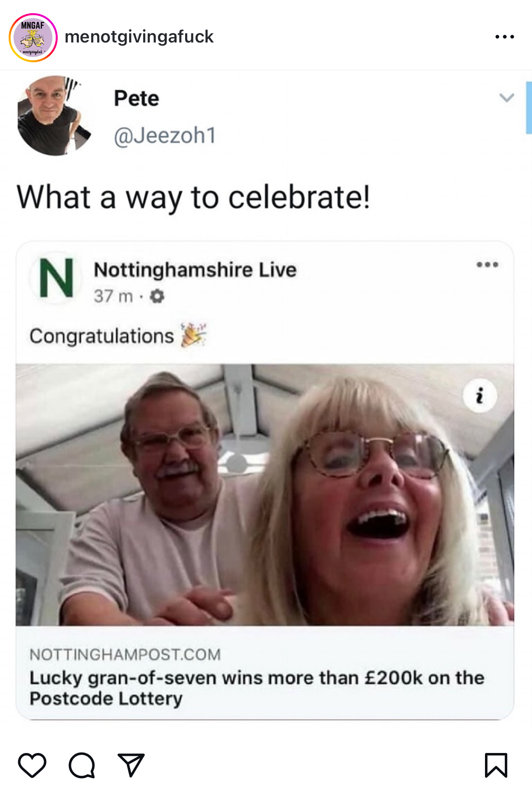
Task: Open the Nottinghamshire Live post options dots
Action: click(487, 264)
